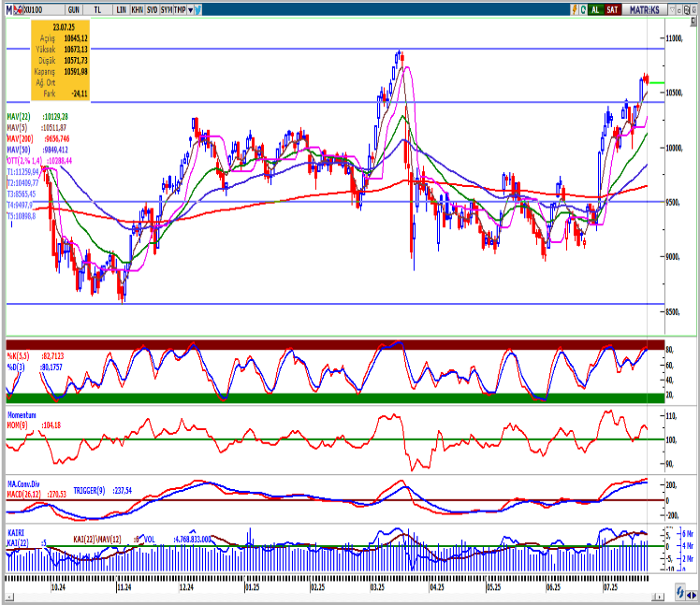Click the KHN toolbar button
700x605 pixels.
click(137, 9)
